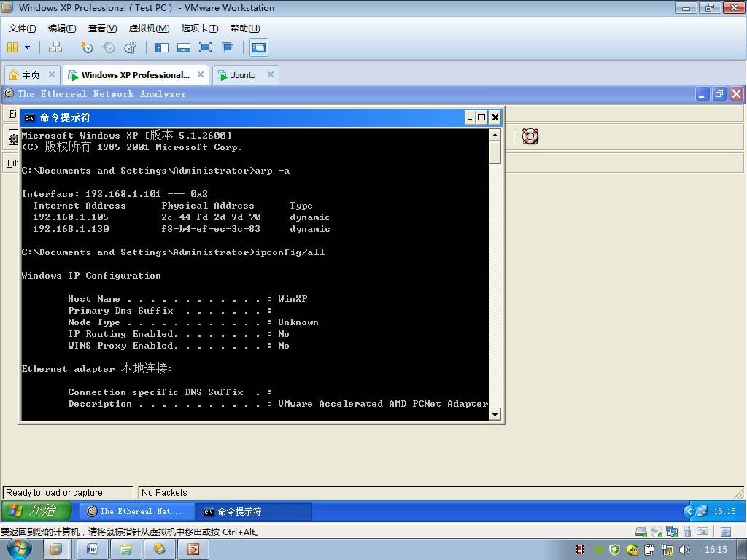
Task: Click the VMware USB device status icon
Action: click(687, 532)
